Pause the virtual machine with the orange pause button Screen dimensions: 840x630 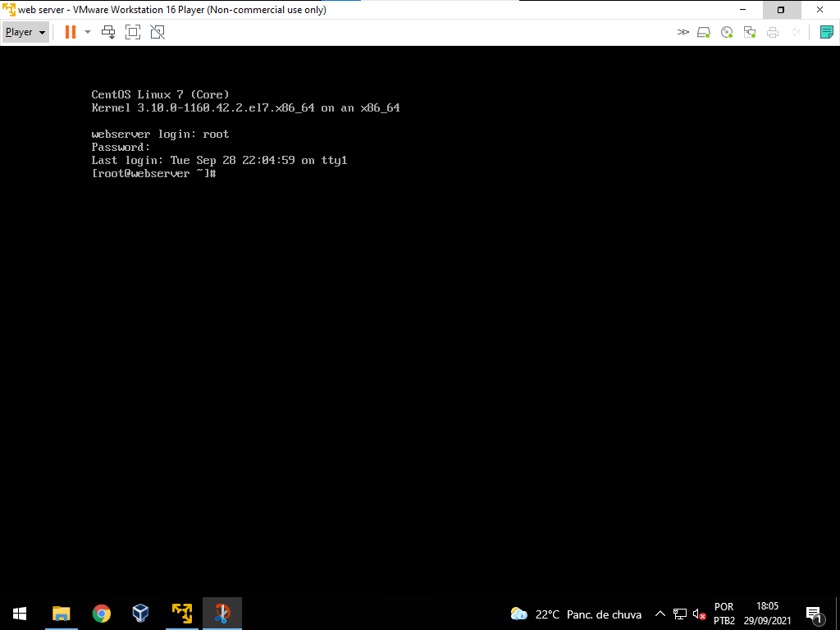(x=71, y=32)
